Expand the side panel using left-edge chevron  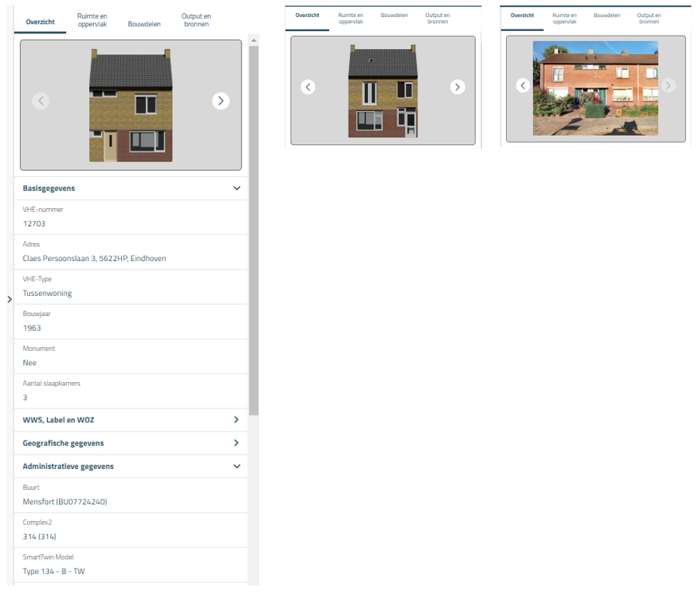9,299
